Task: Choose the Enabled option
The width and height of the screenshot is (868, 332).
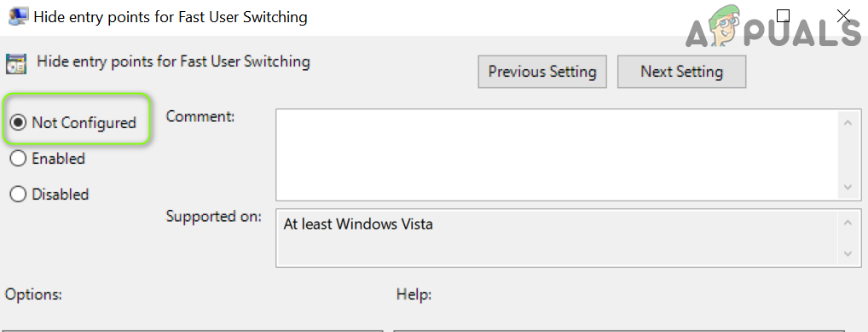Action: (x=18, y=159)
